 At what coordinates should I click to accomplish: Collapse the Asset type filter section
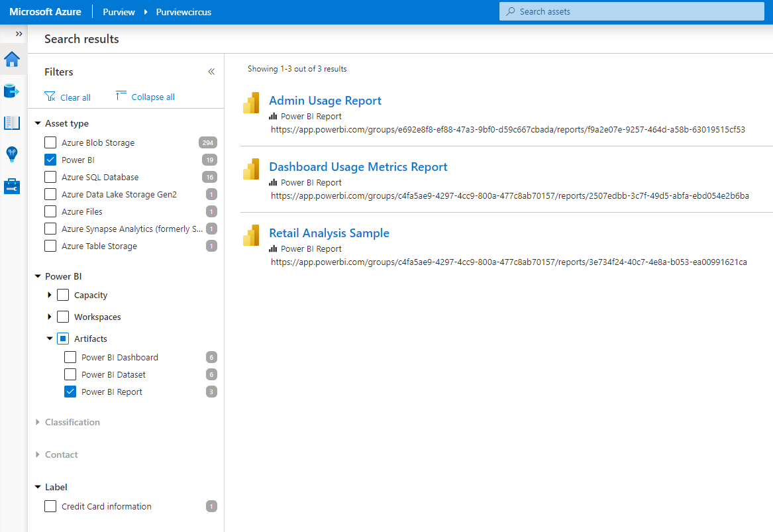point(38,123)
